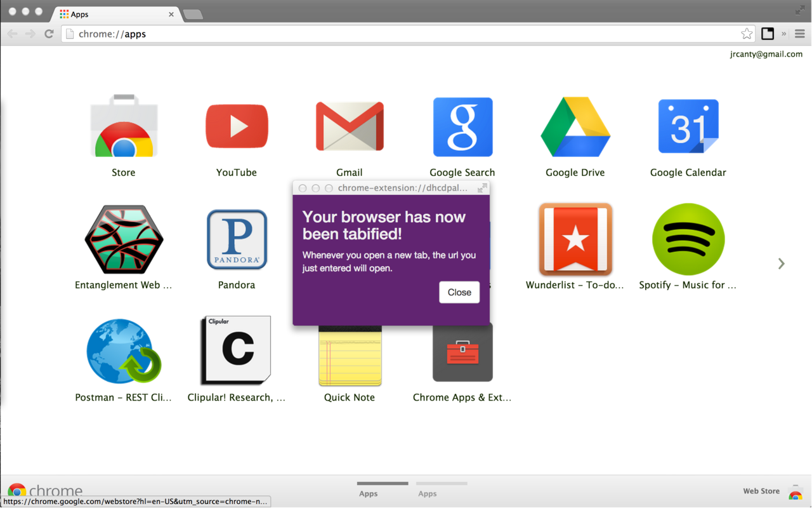Switch to second Apps page indicator

pyautogui.click(x=442, y=490)
